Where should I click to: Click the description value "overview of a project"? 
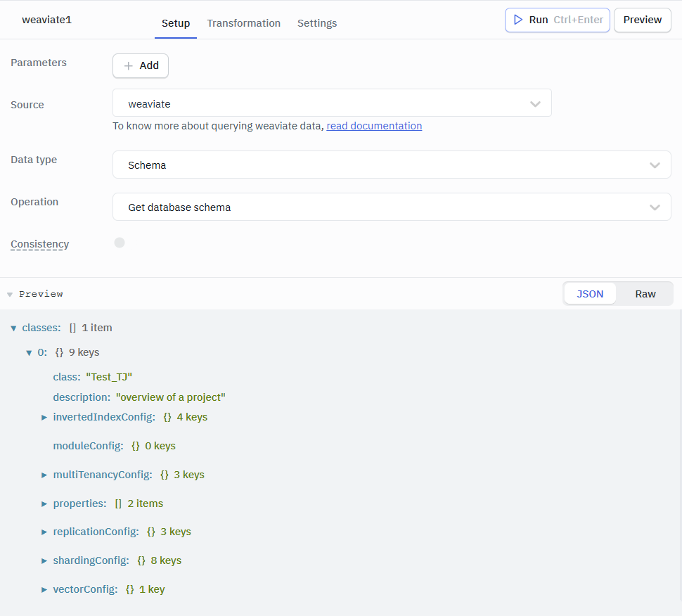click(x=170, y=397)
